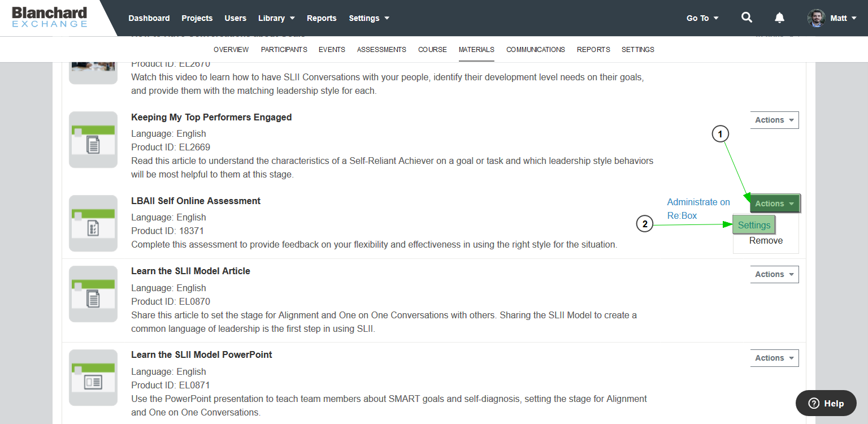
Task: Open Keeping My Top Performers Engaged thumbnail
Action: 93,140
